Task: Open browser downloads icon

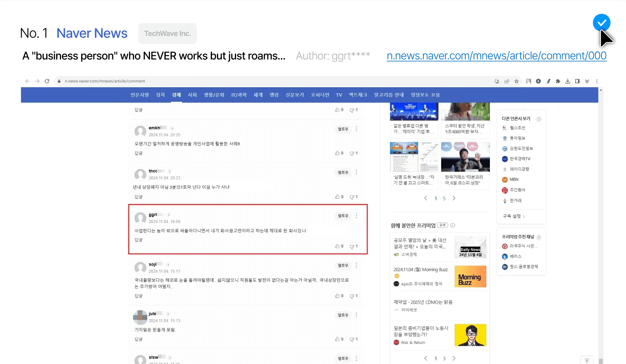Action: coord(568,81)
